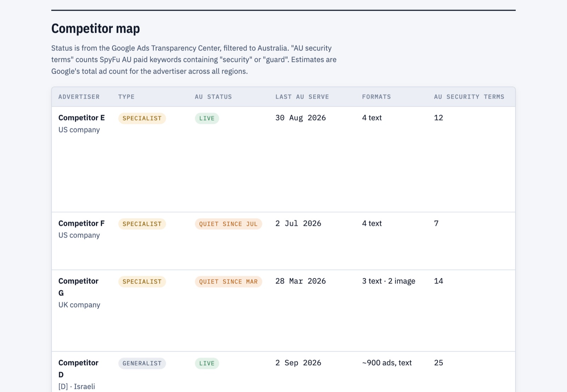The width and height of the screenshot is (567, 392).
Task: Click the SPECIALIST badge in Competitor F row
Action: click(x=142, y=224)
